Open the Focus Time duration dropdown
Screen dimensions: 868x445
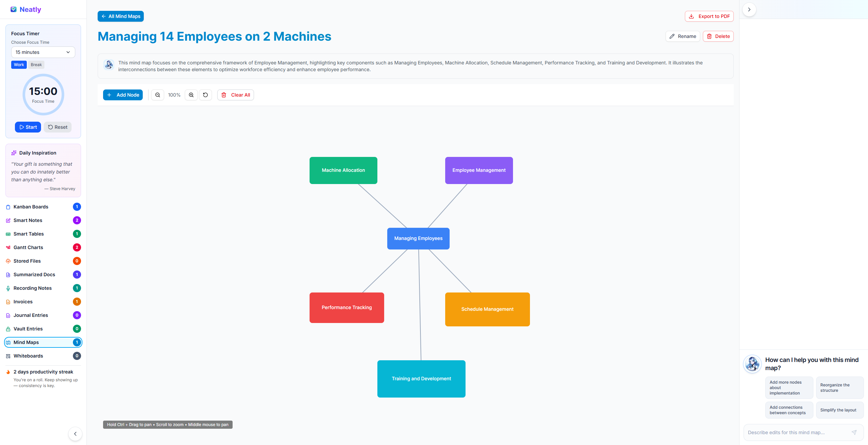tap(43, 52)
